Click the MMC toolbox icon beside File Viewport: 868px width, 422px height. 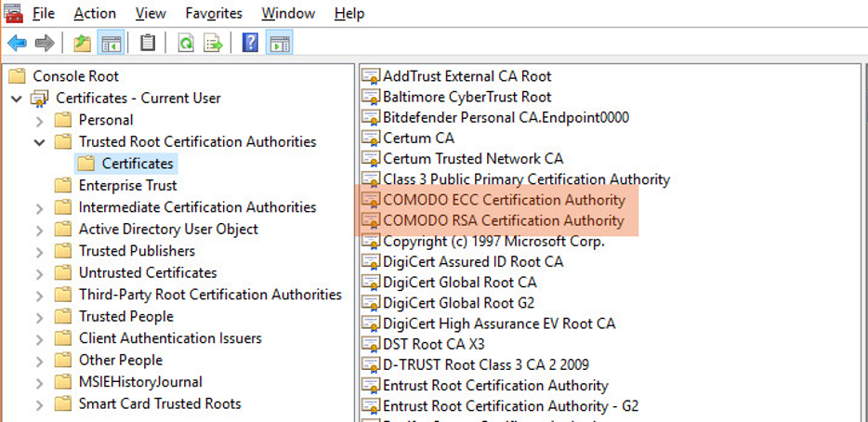tap(13, 13)
